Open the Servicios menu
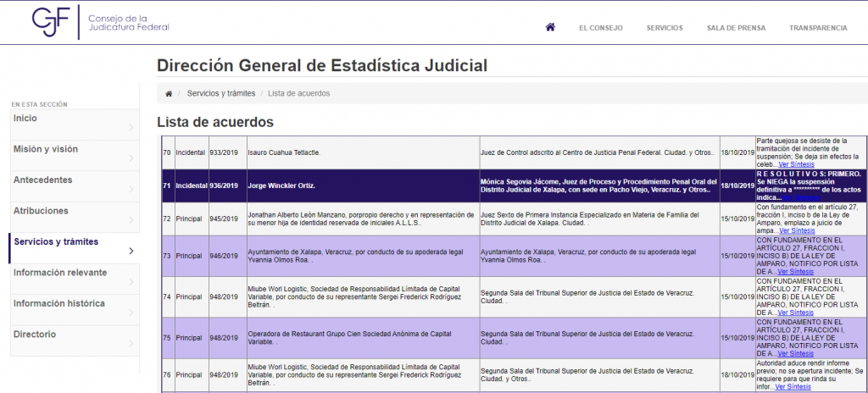This screenshot has width=868, height=393. tap(665, 28)
